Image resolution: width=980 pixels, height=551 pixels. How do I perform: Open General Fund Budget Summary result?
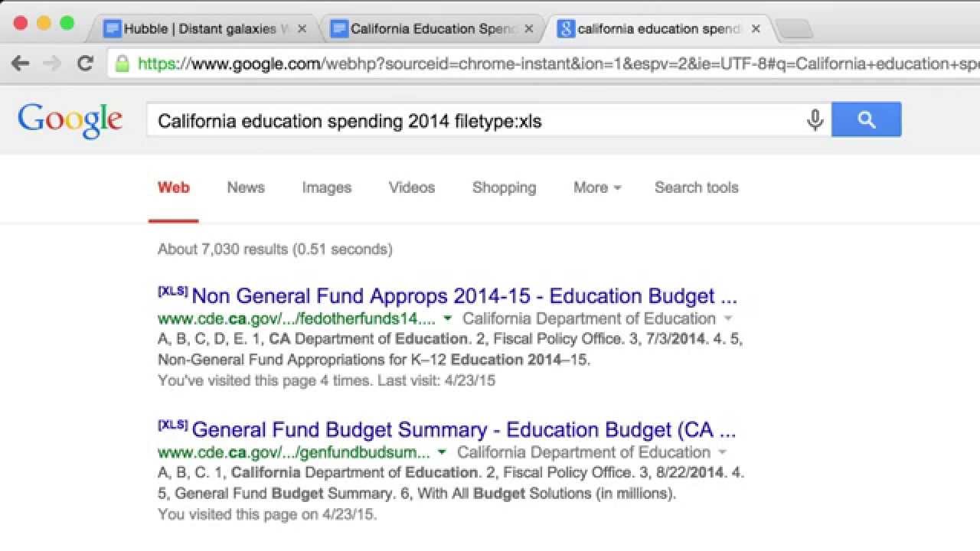coord(464,429)
